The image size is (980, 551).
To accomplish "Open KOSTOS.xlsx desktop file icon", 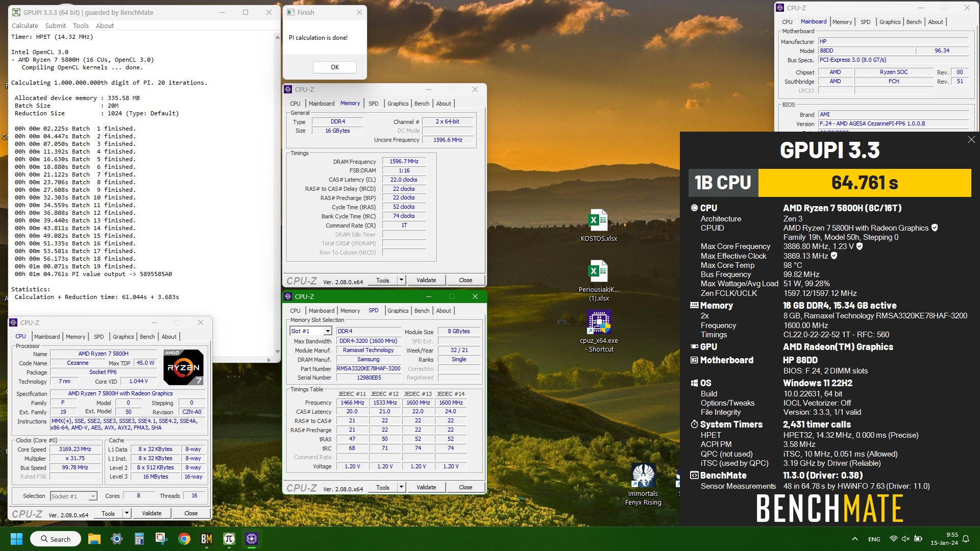I will coord(598,225).
